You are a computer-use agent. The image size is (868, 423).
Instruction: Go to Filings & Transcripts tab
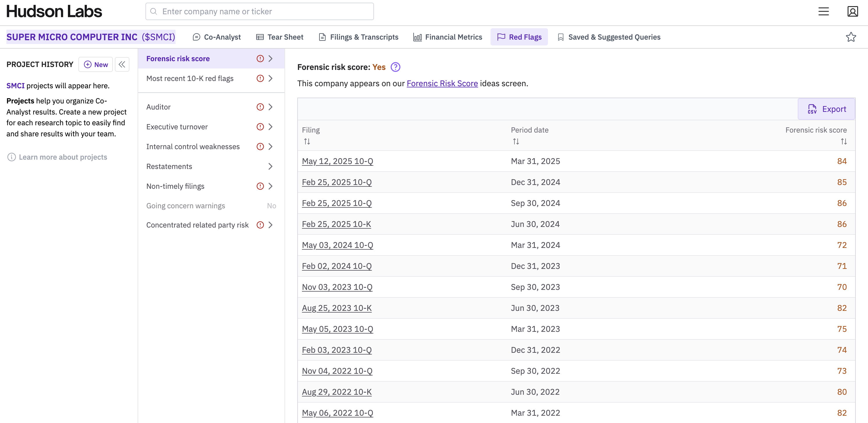click(x=358, y=37)
